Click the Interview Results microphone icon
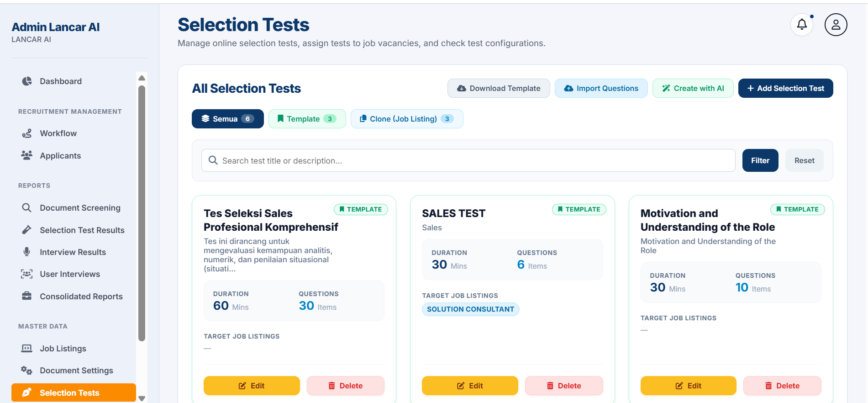 27,252
